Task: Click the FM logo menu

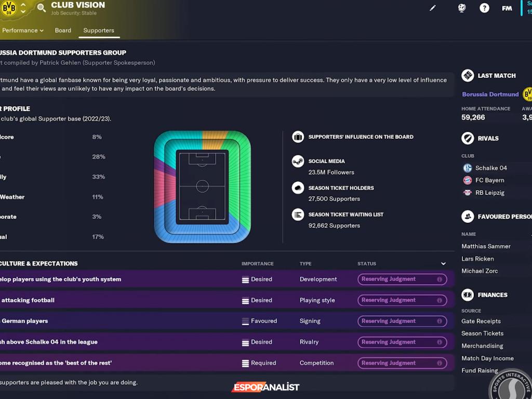Action: click(x=507, y=8)
